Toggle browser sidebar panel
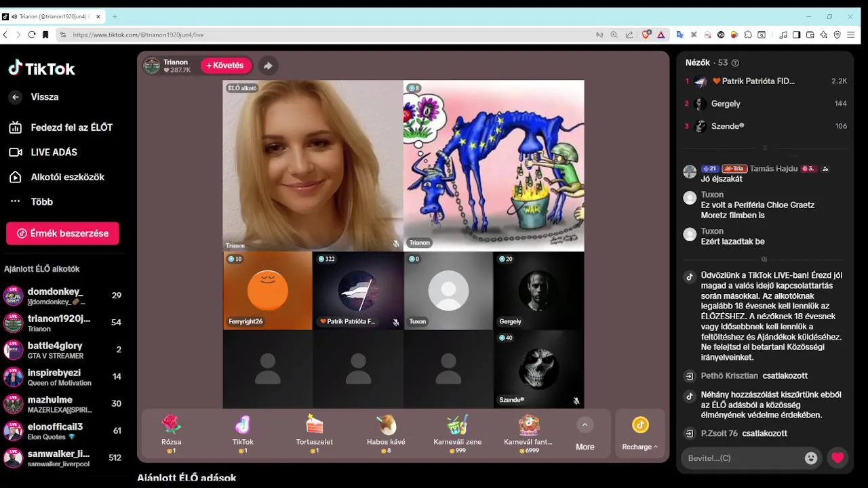Viewport: 868px width, 488px height. point(797,35)
